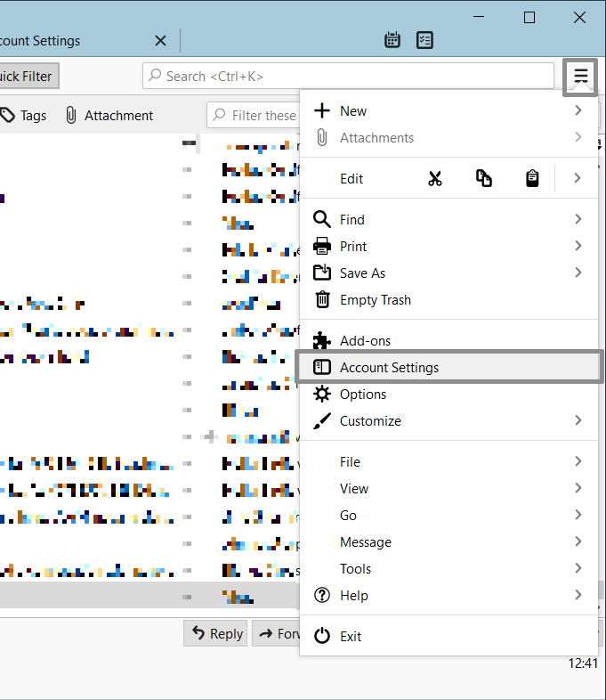
Task: Open Account Settings from menu
Action: 389,367
